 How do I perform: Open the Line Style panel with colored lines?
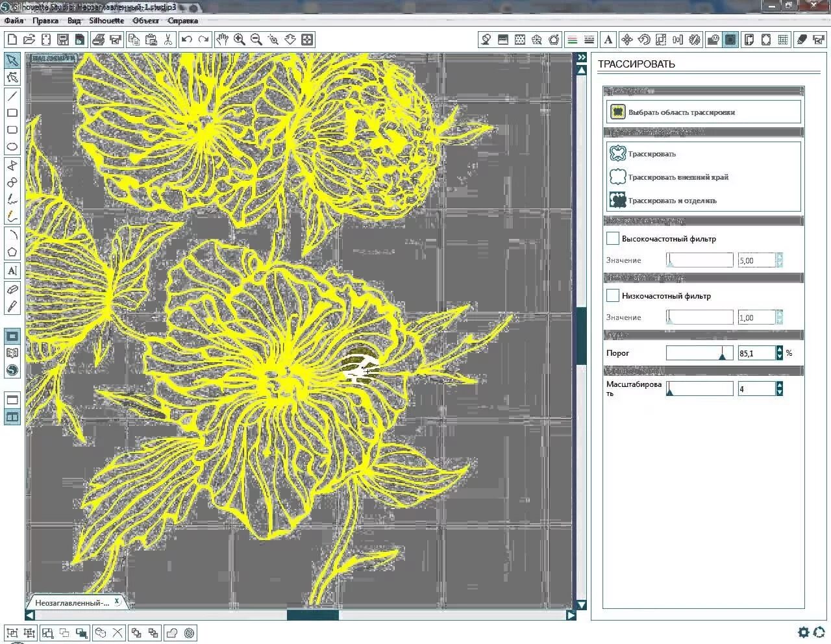click(x=573, y=40)
